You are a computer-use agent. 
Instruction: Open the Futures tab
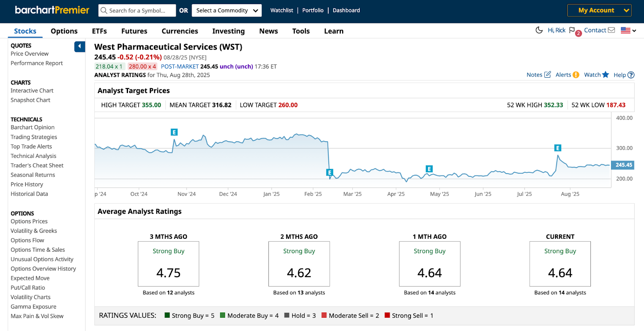click(134, 31)
